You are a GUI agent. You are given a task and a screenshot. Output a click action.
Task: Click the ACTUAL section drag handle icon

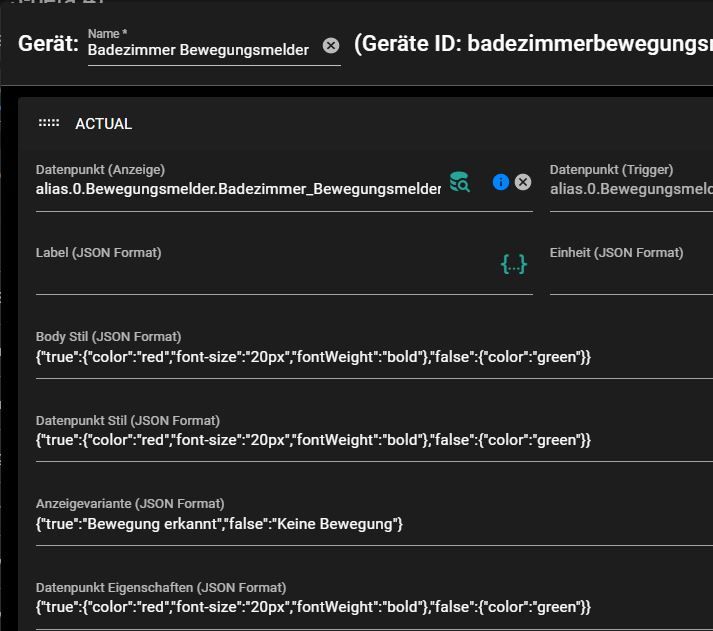tap(48, 124)
